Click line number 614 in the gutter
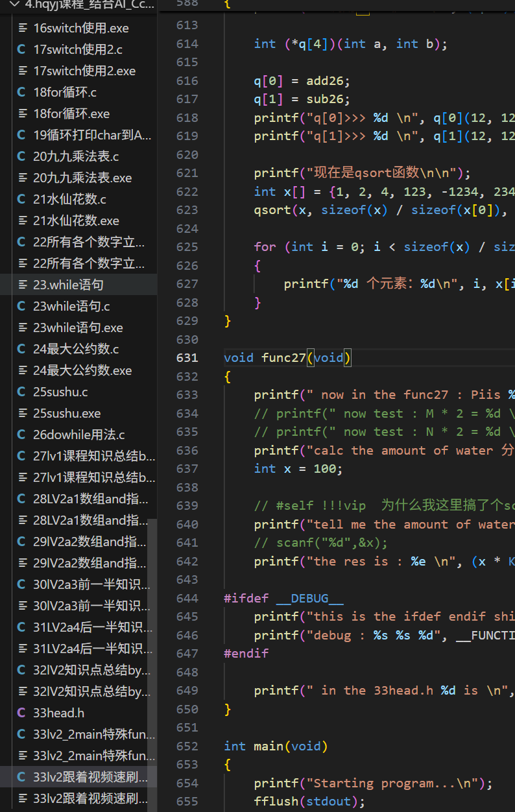 click(x=187, y=43)
